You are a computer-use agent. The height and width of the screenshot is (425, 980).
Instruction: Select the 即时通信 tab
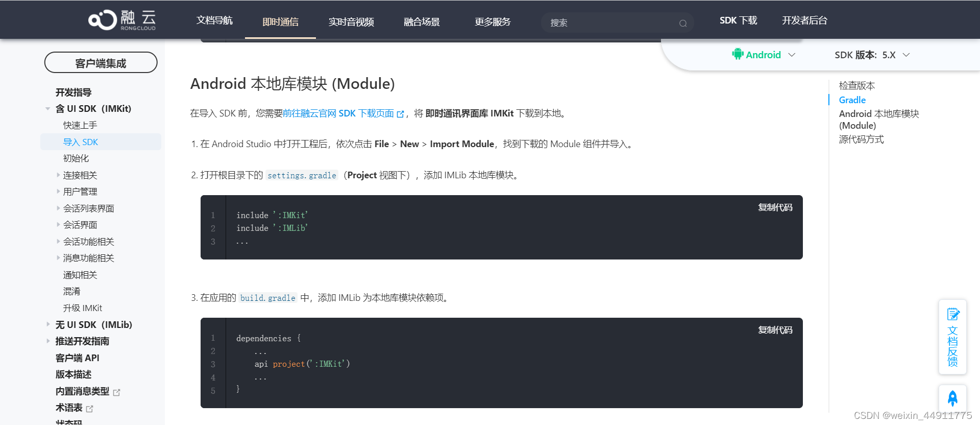280,22
